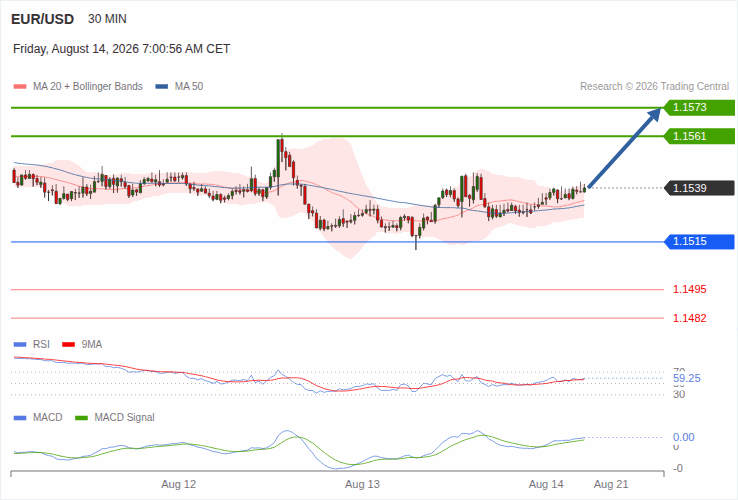Click the Aug 12 date axis label
The width and height of the screenshot is (738, 500).
tap(178, 484)
